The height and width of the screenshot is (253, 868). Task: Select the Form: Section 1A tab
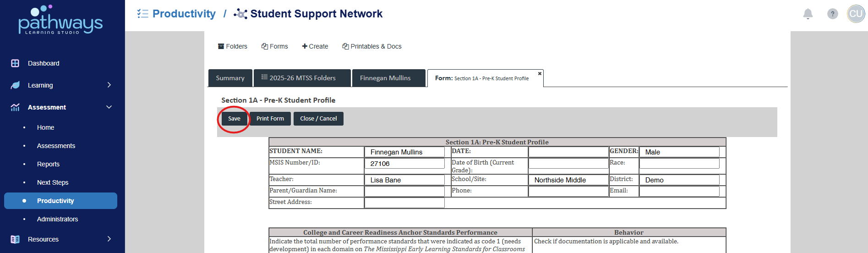pyautogui.click(x=485, y=78)
